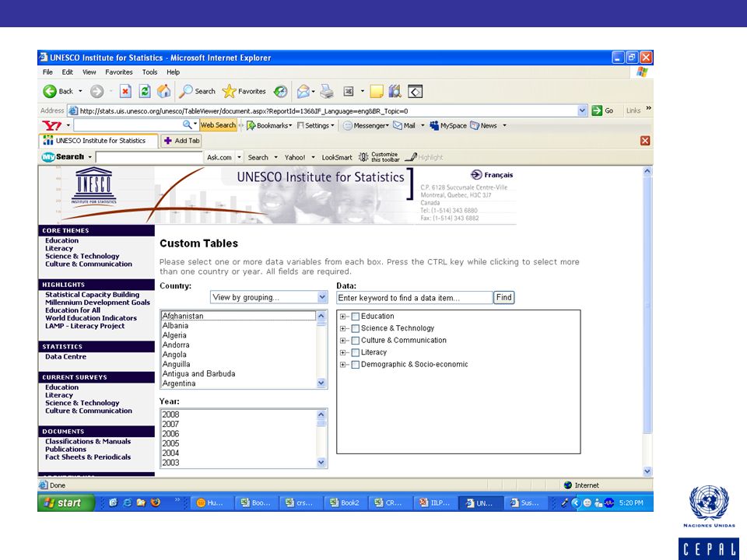Open Firefox from the quick launch bar
Screen dimensions: 747x560
[156, 502]
